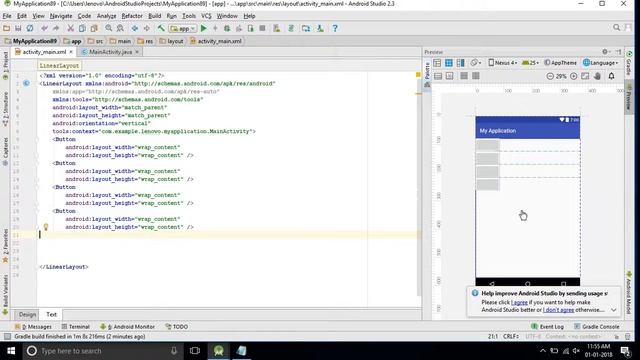Open the Android Monitor tool window
Screen dimensions: 640x360
[127, 327]
